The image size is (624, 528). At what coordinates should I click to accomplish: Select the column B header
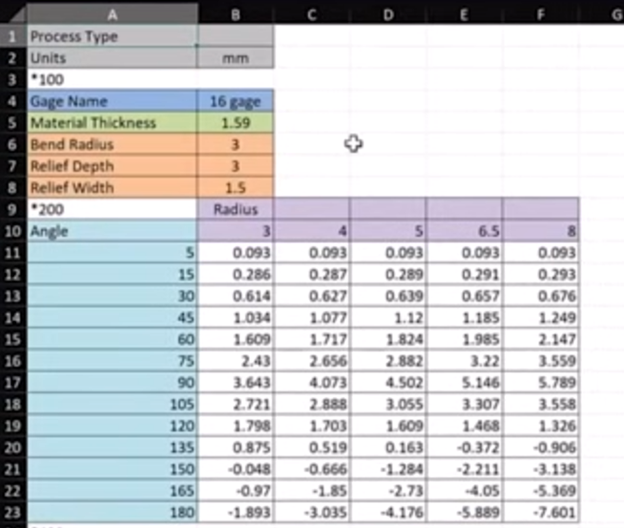[235, 13]
